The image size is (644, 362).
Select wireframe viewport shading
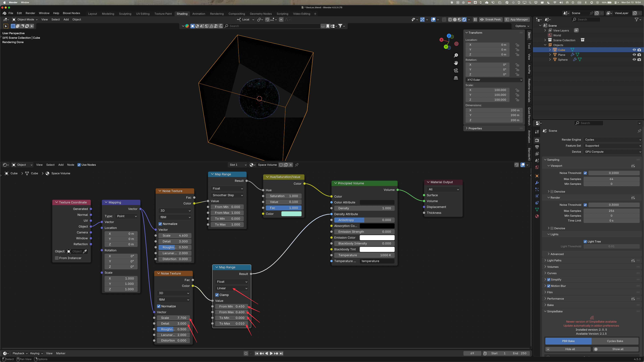coord(450,19)
